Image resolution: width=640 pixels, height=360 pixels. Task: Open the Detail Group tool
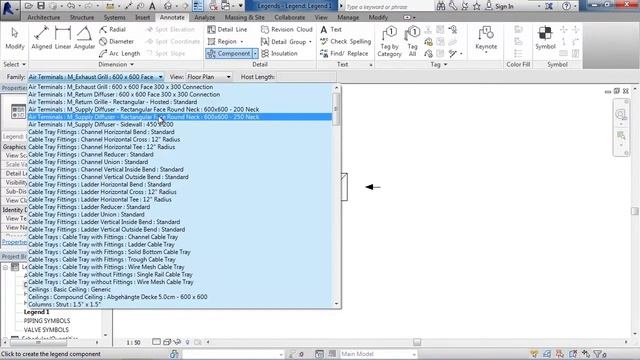point(284,41)
